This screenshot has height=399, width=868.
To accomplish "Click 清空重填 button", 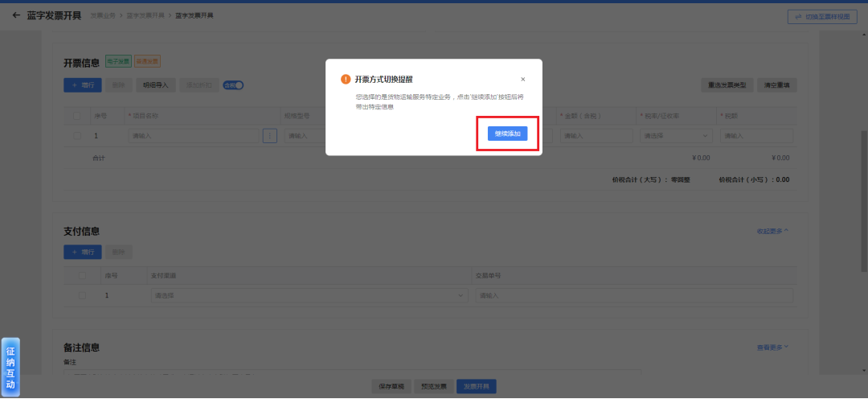I will click(x=776, y=85).
